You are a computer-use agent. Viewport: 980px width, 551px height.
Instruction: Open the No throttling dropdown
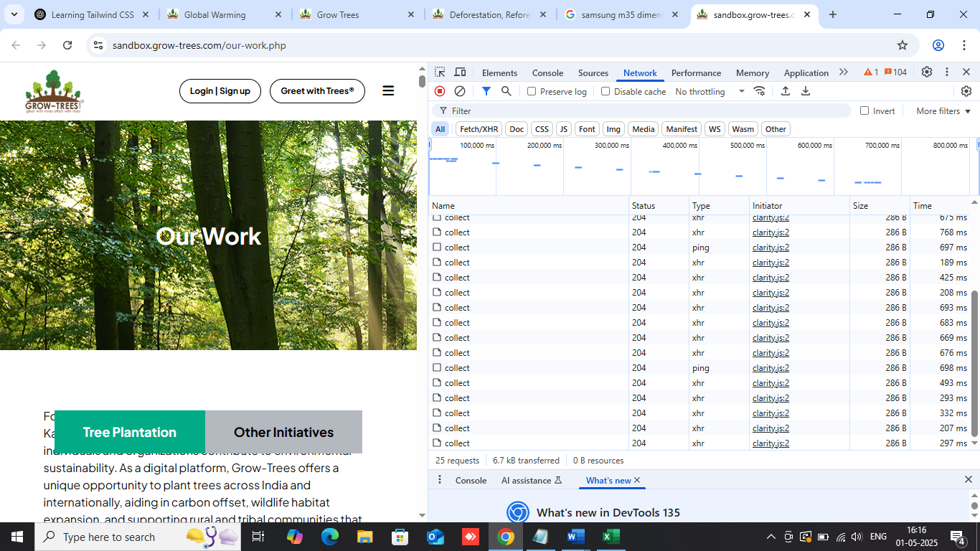tap(710, 92)
